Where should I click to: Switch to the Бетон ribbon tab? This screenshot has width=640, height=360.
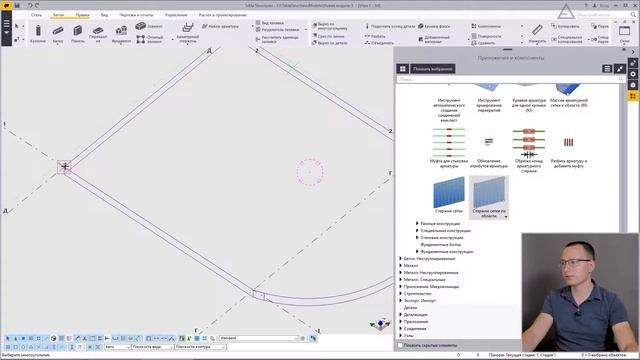(x=58, y=15)
